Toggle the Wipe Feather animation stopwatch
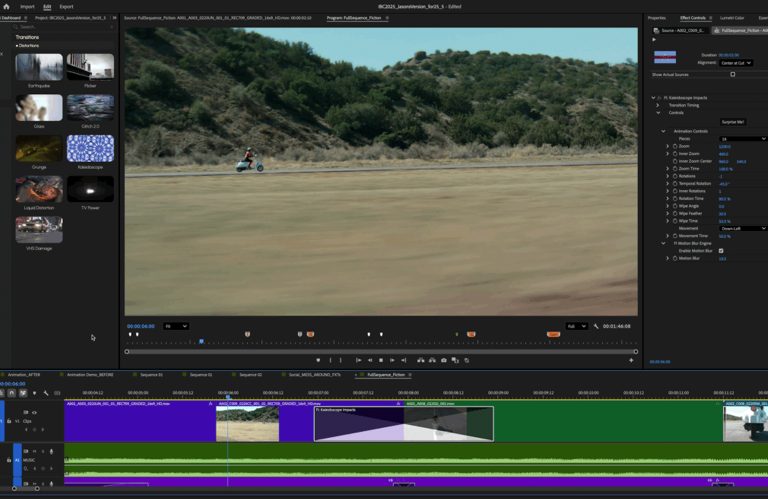The image size is (768, 499). [675, 214]
